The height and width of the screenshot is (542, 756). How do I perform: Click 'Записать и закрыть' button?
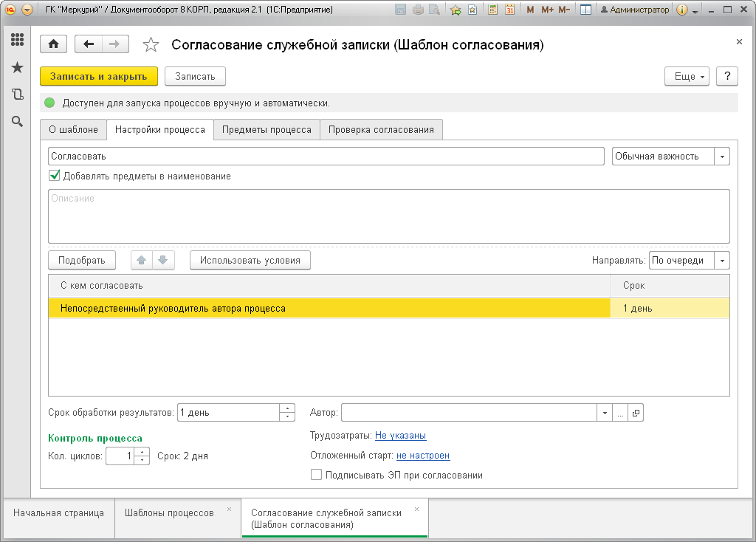pos(99,76)
